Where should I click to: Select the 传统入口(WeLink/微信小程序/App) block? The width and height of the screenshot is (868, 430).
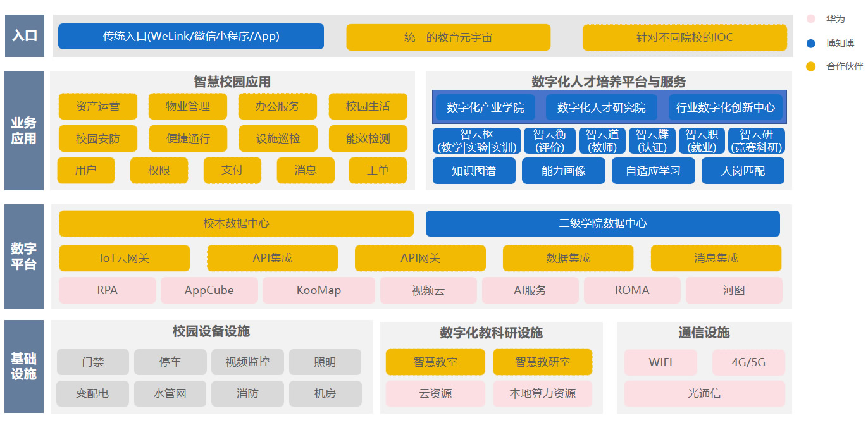[190, 37]
